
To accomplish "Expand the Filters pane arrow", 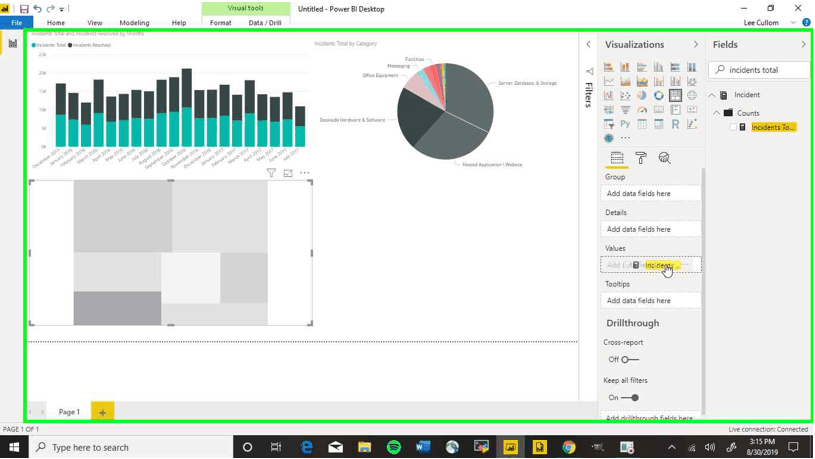I will coord(588,45).
